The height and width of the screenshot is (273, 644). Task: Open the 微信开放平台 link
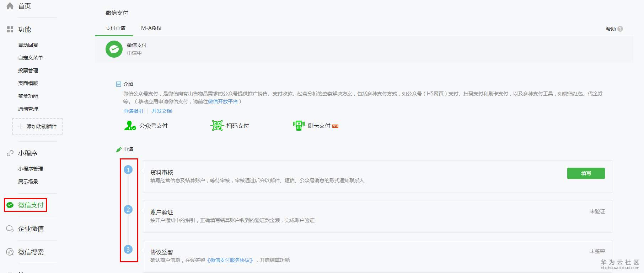[223, 101]
